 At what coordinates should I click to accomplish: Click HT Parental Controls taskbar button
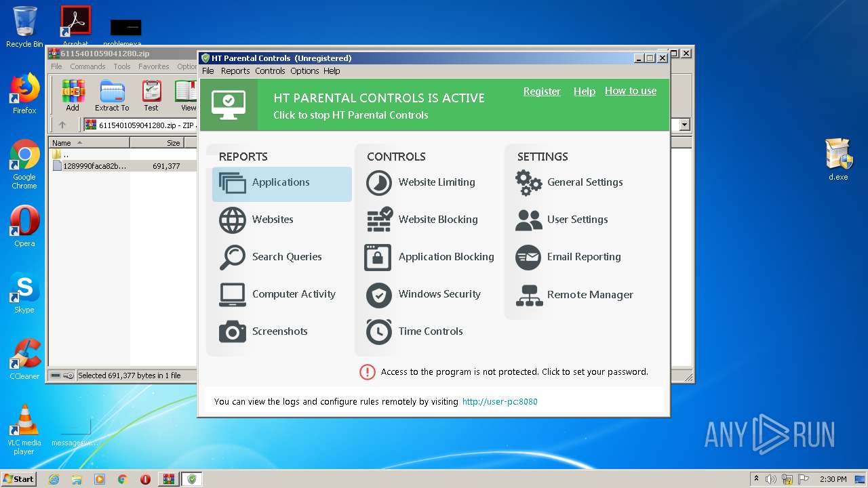point(192,479)
